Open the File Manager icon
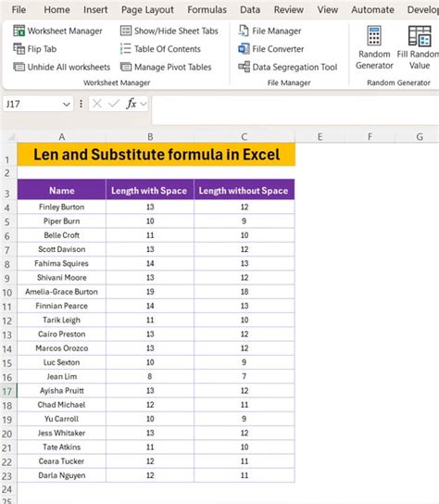439x504 pixels. point(244,31)
